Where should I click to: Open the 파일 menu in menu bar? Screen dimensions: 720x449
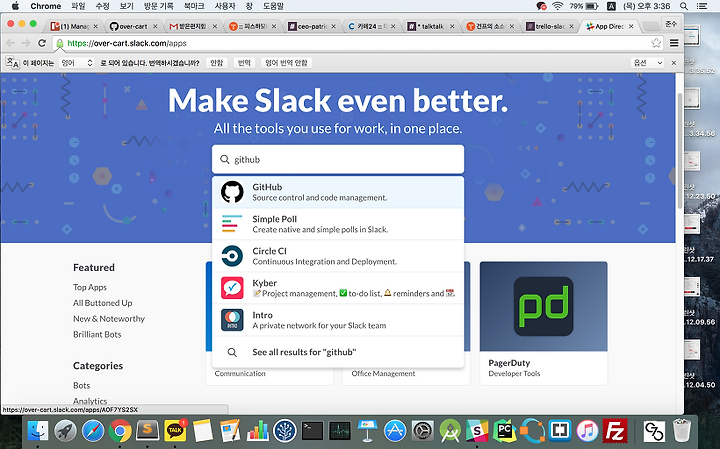point(79,6)
